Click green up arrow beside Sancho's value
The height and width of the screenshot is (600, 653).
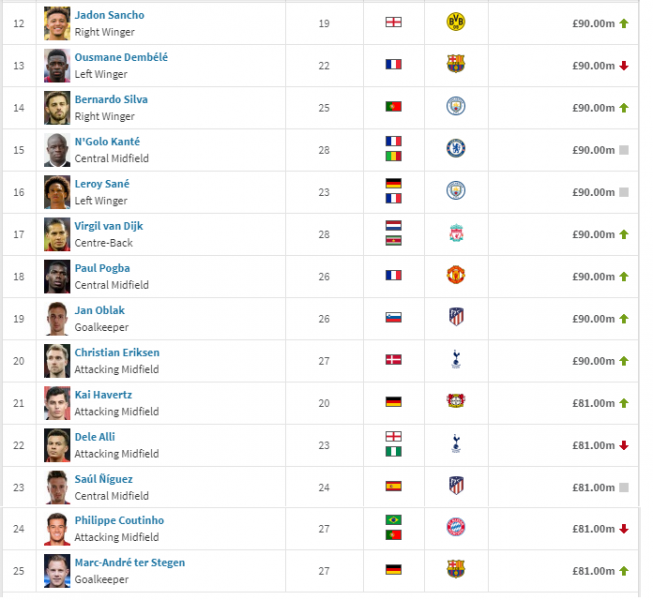(x=624, y=23)
